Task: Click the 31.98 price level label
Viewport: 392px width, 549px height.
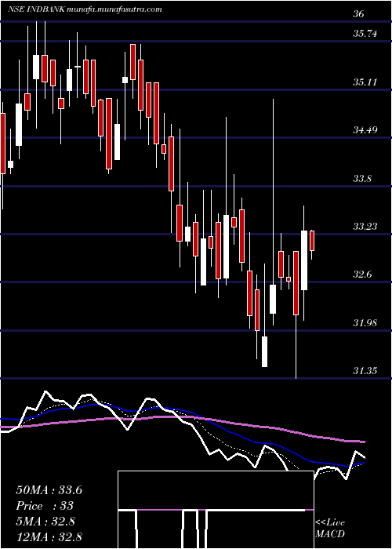Action: pyautogui.click(x=365, y=323)
